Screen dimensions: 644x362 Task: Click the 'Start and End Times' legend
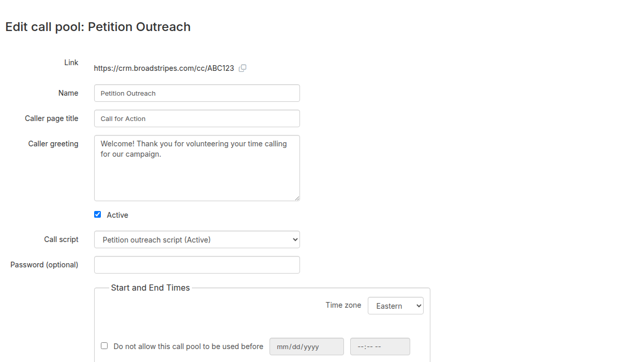click(151, 288)
